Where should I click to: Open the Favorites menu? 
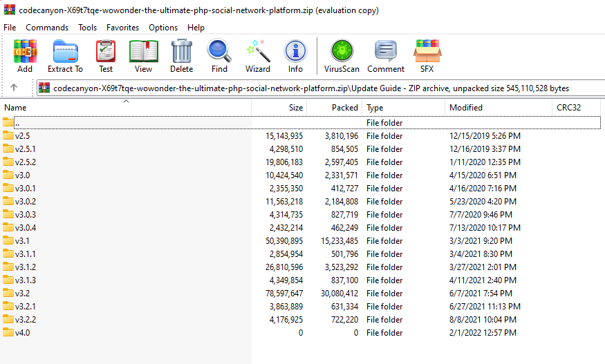pos(122,28)
